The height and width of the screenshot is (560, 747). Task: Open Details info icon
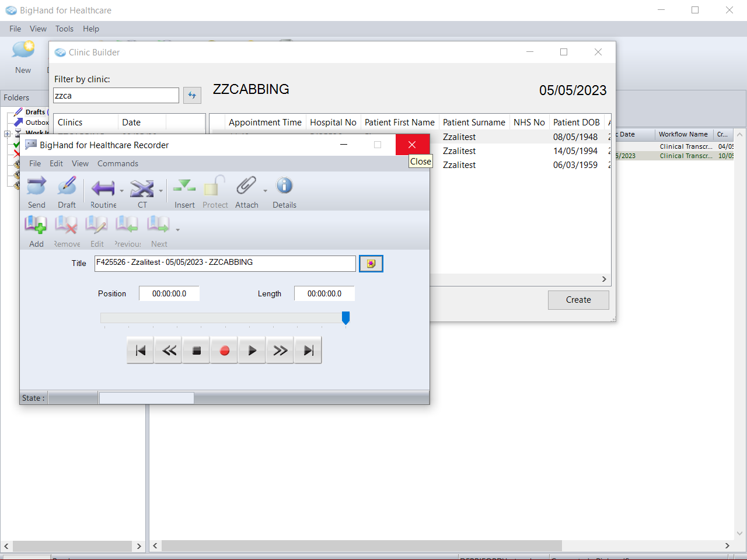(284, 186)
